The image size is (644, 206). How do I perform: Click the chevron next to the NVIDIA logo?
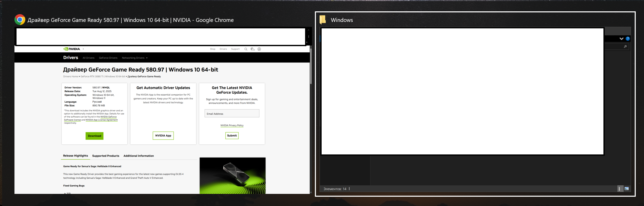pos(83,49)
